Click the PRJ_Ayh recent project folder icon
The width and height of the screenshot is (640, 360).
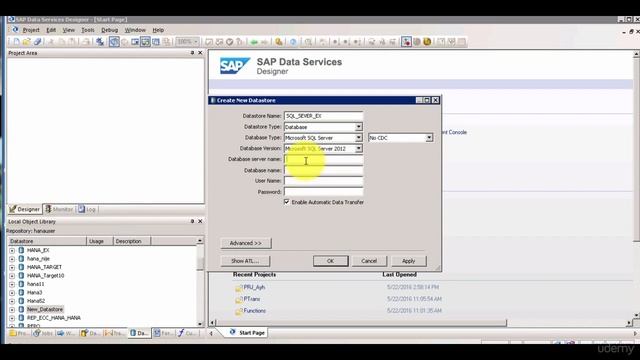click(239, 288)
